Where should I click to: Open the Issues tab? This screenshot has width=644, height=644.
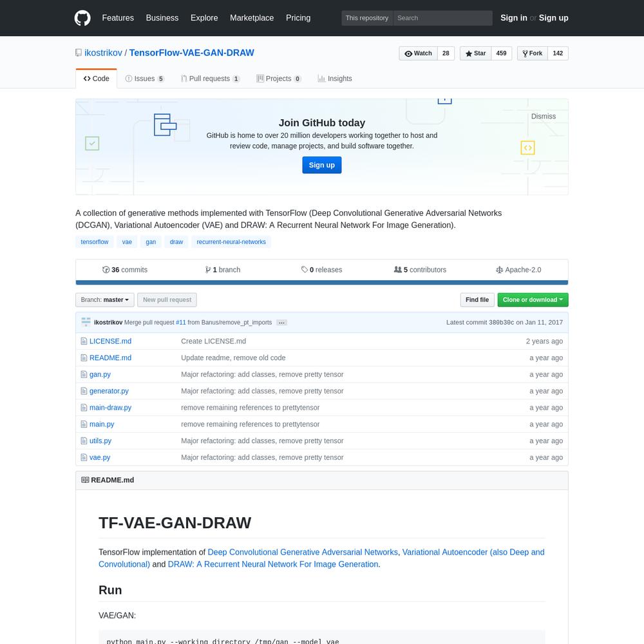coord(144,79)
